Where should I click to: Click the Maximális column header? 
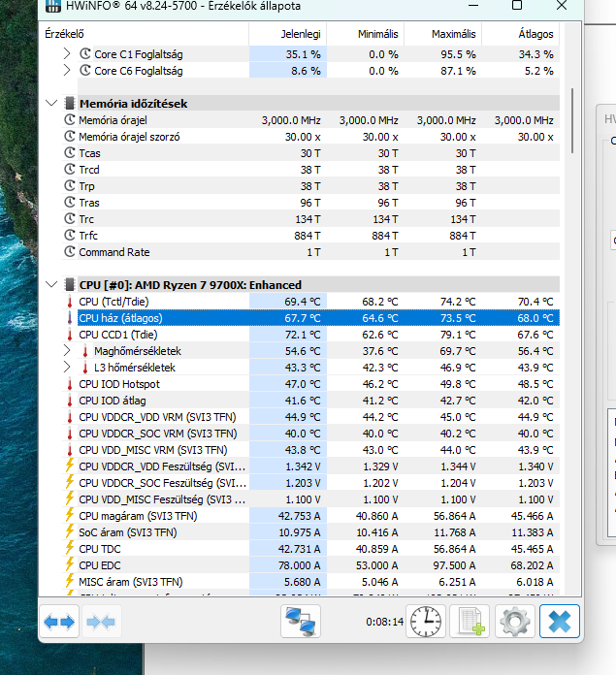pyautogui.click(x=442, y=34)
